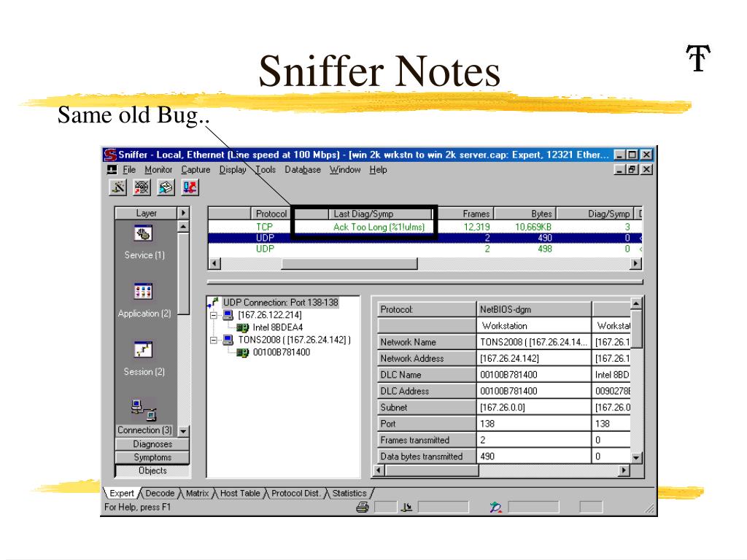This screenshot has width=747, height=560.
Task: Click network card icon beside Intel 8BDEA4
Action: coord(242,327)
